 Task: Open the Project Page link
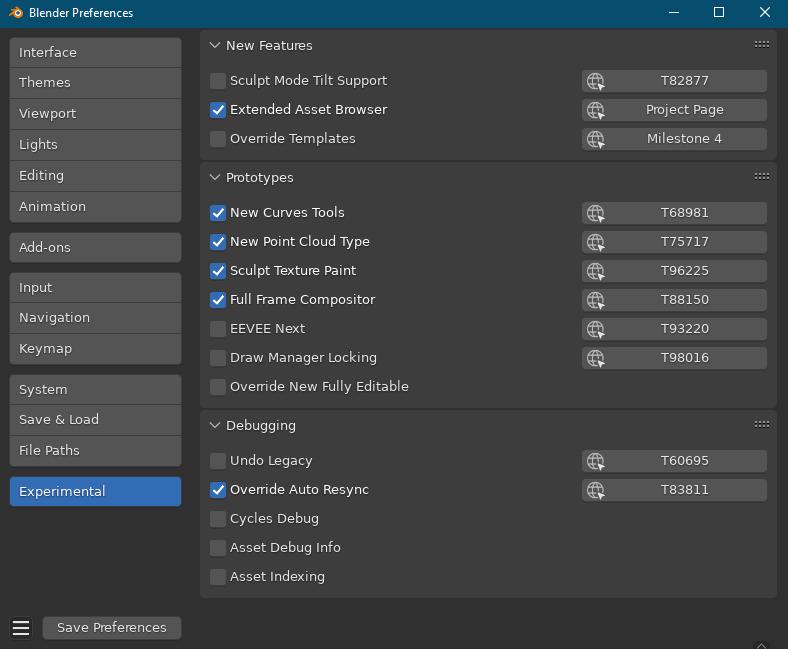click(674, 110)
